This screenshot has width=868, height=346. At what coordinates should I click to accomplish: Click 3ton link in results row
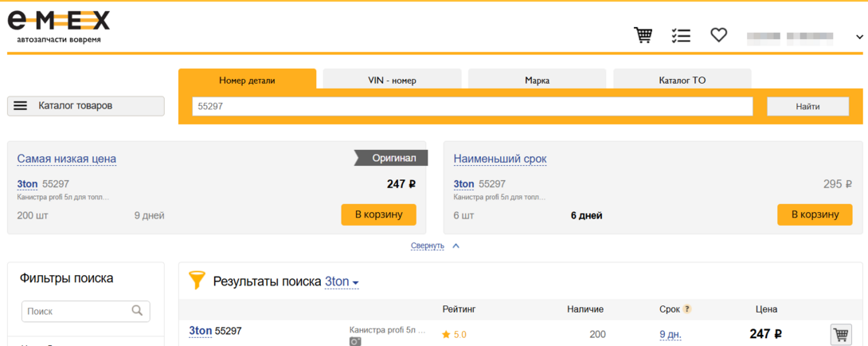pos(201,331)
